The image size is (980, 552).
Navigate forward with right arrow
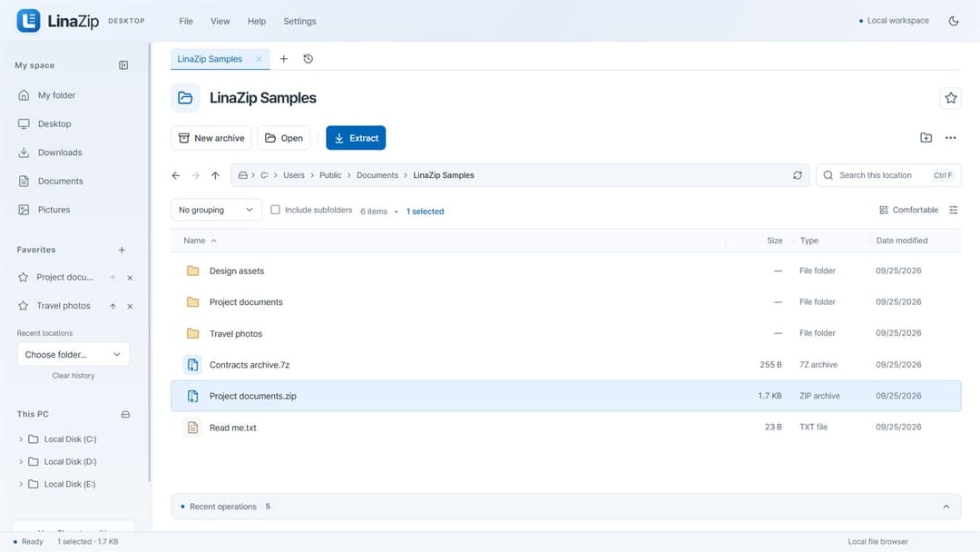coord(196,175)
